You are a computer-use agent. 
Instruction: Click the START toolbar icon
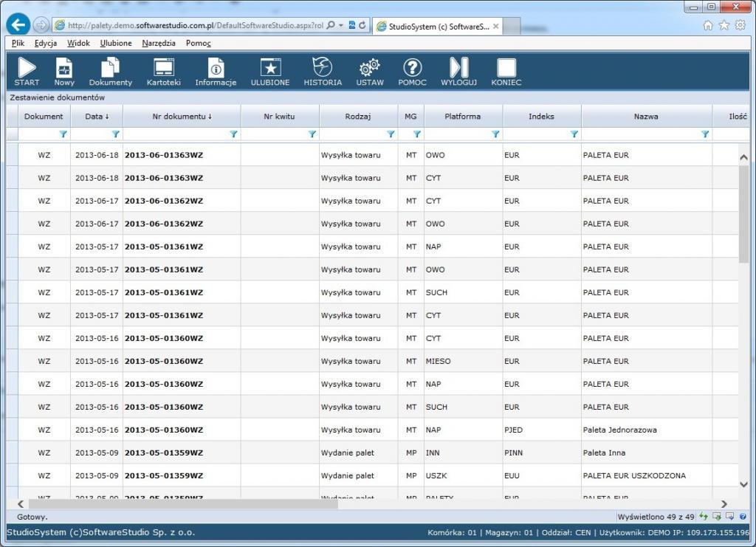[x=27, y=69]
